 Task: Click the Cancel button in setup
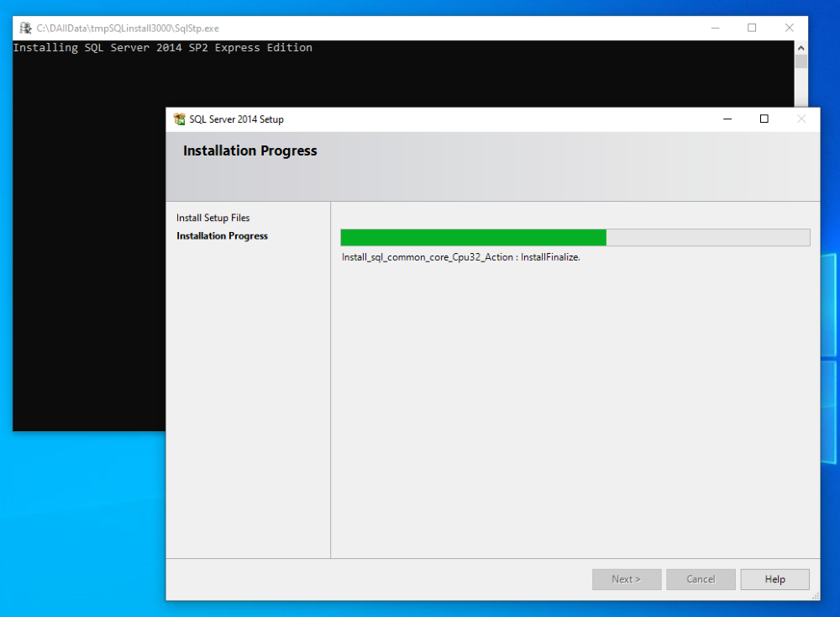[701, 579]
